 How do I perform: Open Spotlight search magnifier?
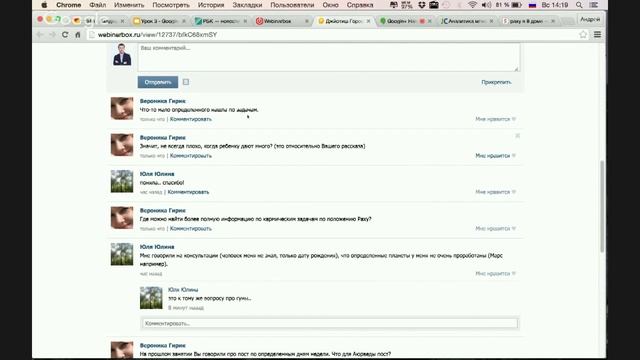click(x=579, y=5)
